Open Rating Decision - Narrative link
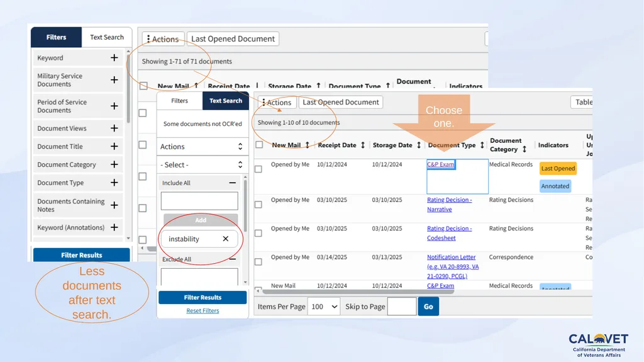 449,205
